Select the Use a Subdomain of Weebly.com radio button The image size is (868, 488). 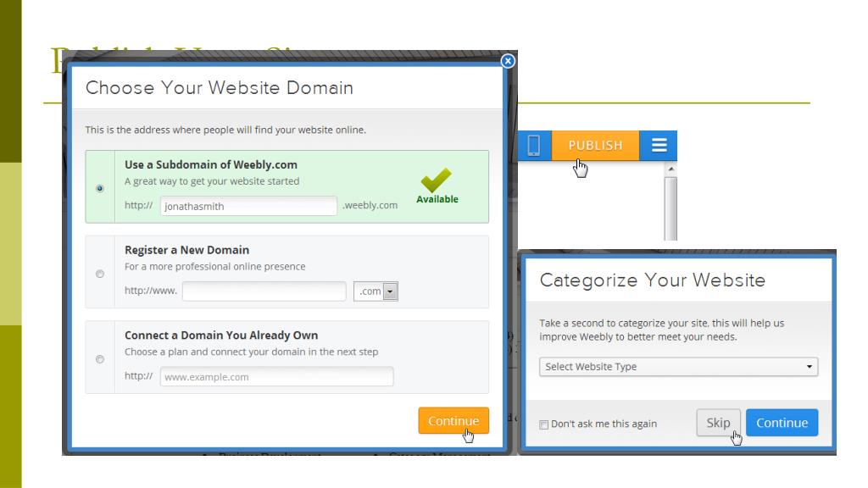click(100, 189)
